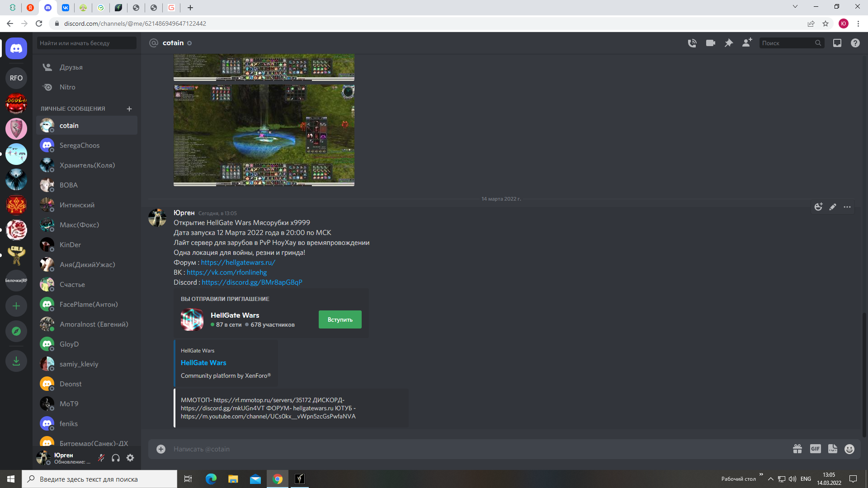Viewport: 868px width, 488px height.
Task: Click the find or start conversation field
Action: coord(87,43)
